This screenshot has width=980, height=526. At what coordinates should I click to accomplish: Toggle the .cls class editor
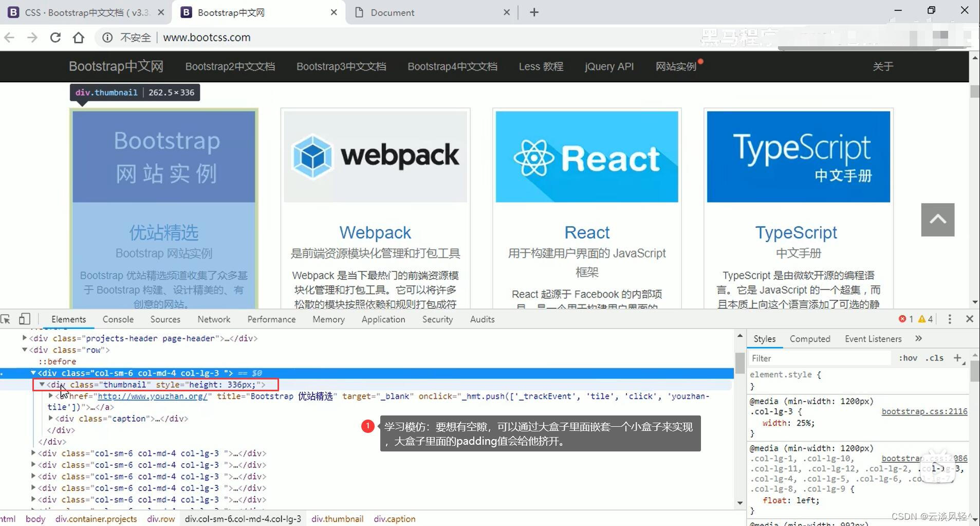coord(934,358)
